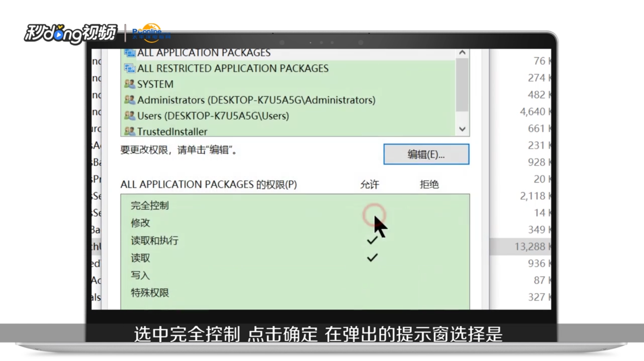Click the allow checkmark for 读取和执行
The image size is (644, 361).
372,241
